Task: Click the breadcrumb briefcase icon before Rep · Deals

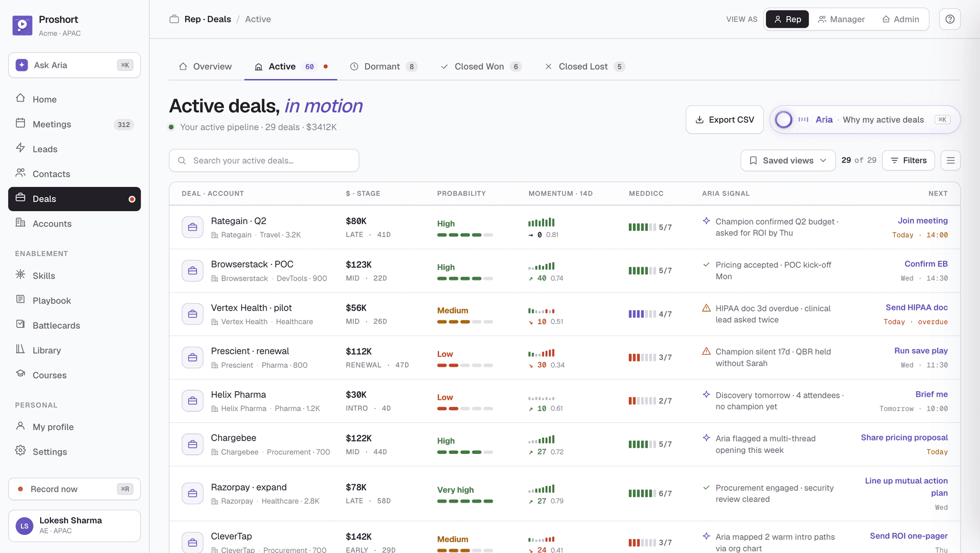Action: click(x=174, y=19)
